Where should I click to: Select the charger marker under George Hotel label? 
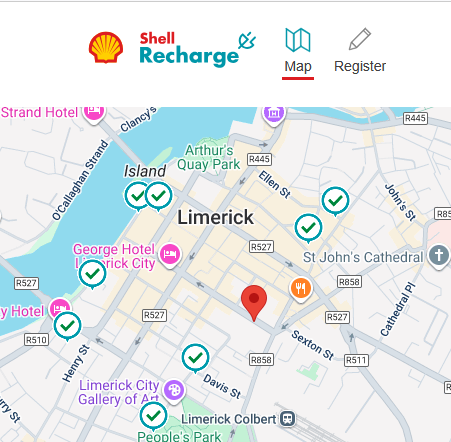click(x=92, y=274)
